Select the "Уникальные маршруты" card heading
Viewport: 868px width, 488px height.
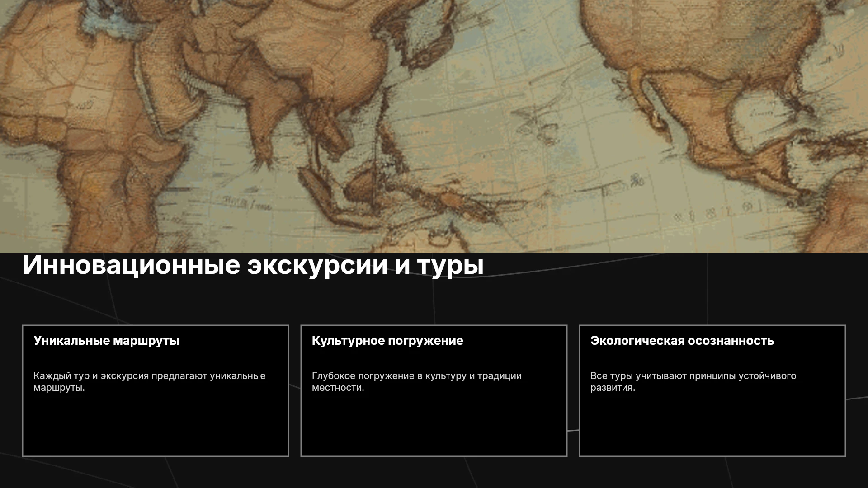(x=106, y=341)
